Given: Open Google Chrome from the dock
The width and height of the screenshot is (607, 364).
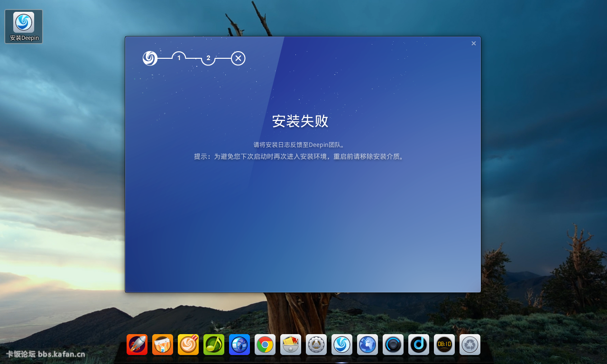Looking at the screenshot, I should pos(265,345).
